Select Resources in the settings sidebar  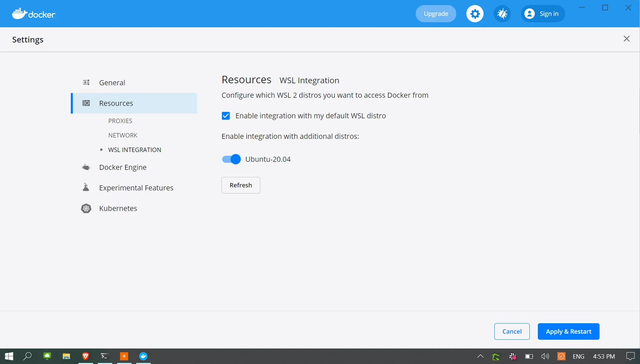[134, 103]
